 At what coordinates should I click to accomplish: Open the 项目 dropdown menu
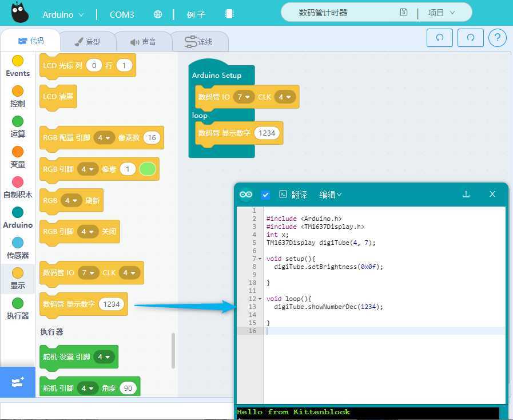click(x=442, y=13)
